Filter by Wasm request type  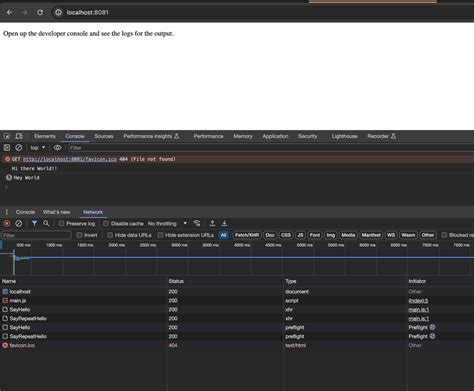tap(408, 235)
